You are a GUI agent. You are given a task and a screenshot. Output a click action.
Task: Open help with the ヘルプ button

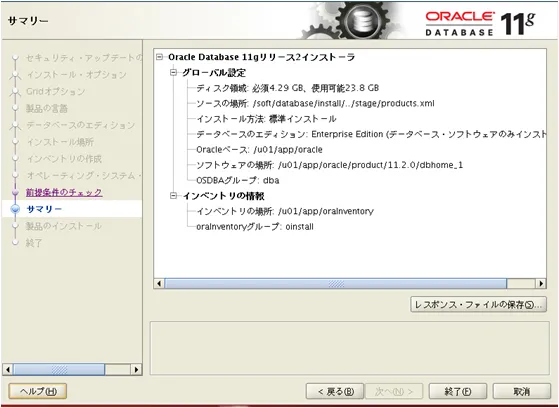point(38,391)
